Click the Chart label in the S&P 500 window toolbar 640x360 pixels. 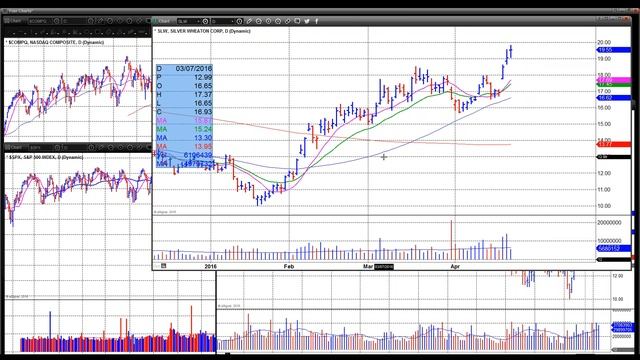tap(16, 147)
